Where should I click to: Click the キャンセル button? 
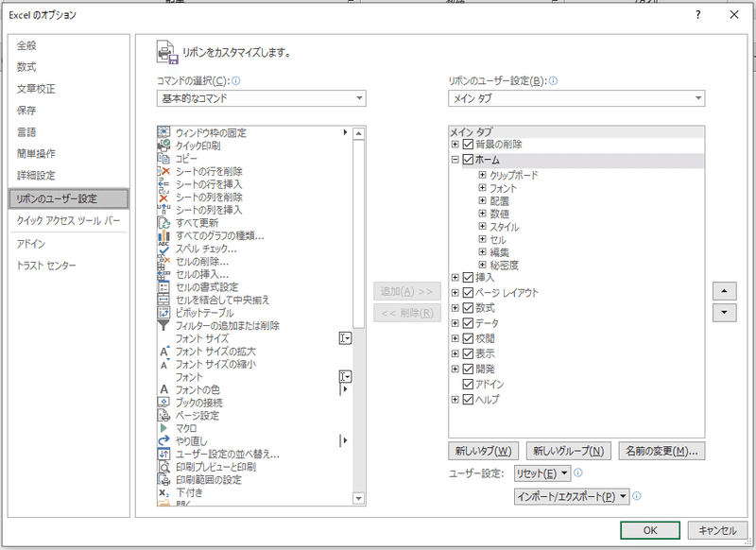(x=717, y=530)
